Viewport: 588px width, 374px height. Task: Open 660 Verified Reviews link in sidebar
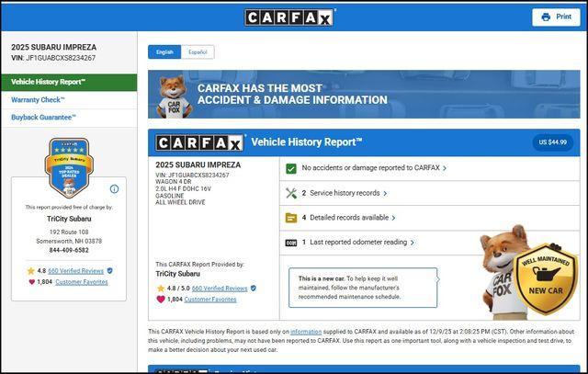[75, 271]
